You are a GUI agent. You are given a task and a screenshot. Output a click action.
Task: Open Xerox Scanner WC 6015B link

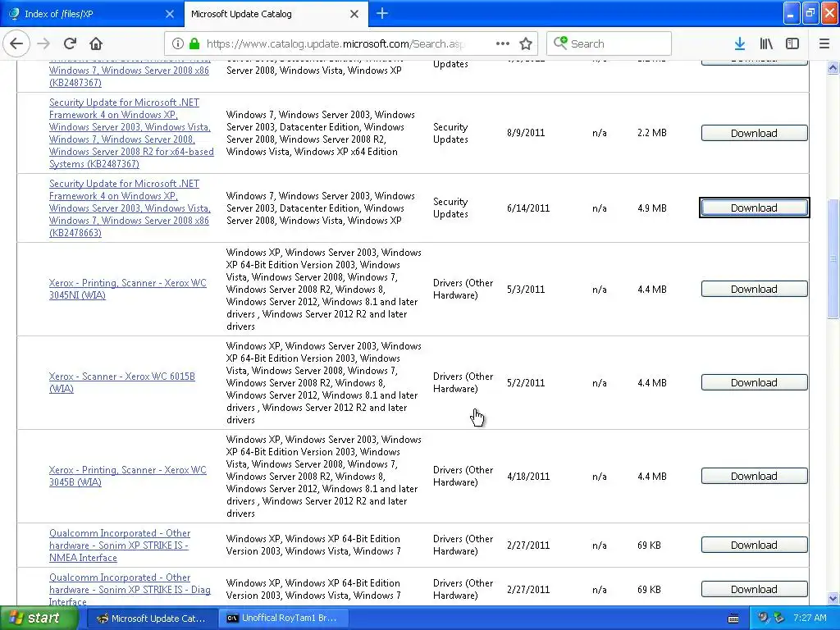click(122, 382)
